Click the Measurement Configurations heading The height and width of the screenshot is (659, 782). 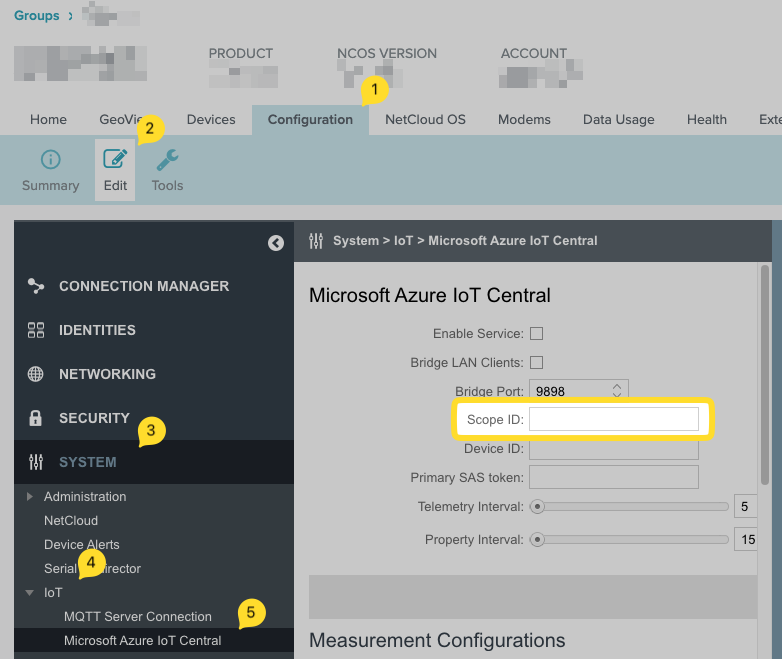pos(437,640)
